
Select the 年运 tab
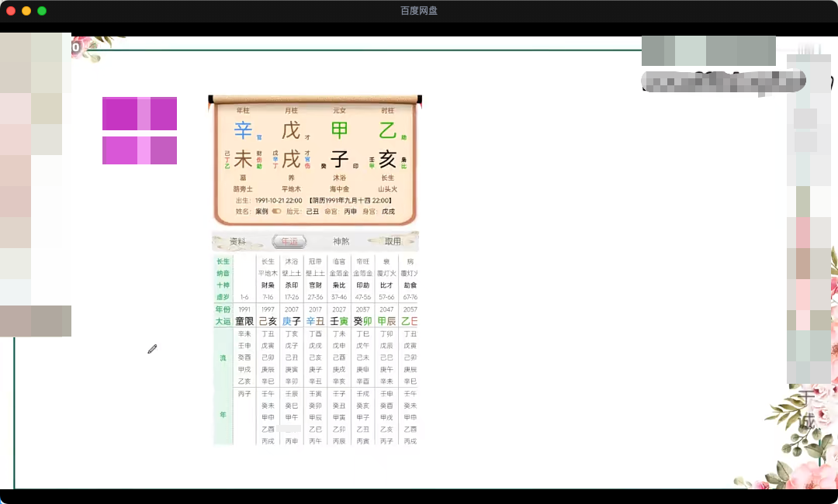pos(289,241)
